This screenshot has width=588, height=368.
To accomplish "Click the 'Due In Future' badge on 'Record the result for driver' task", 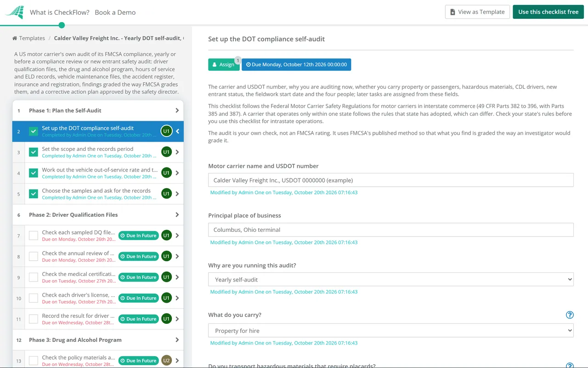I will click(138, 319).
